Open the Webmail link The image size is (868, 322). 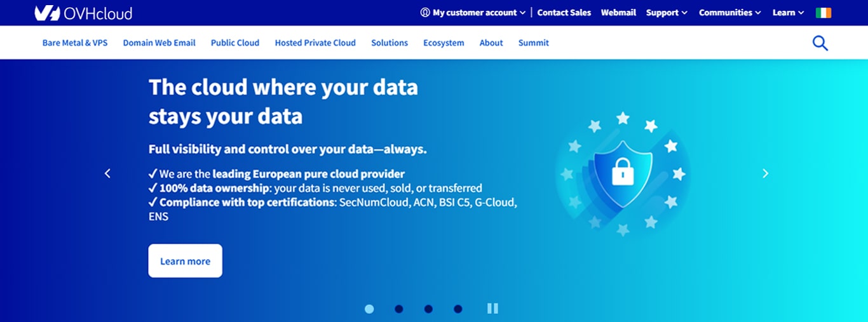click(618, 13)
